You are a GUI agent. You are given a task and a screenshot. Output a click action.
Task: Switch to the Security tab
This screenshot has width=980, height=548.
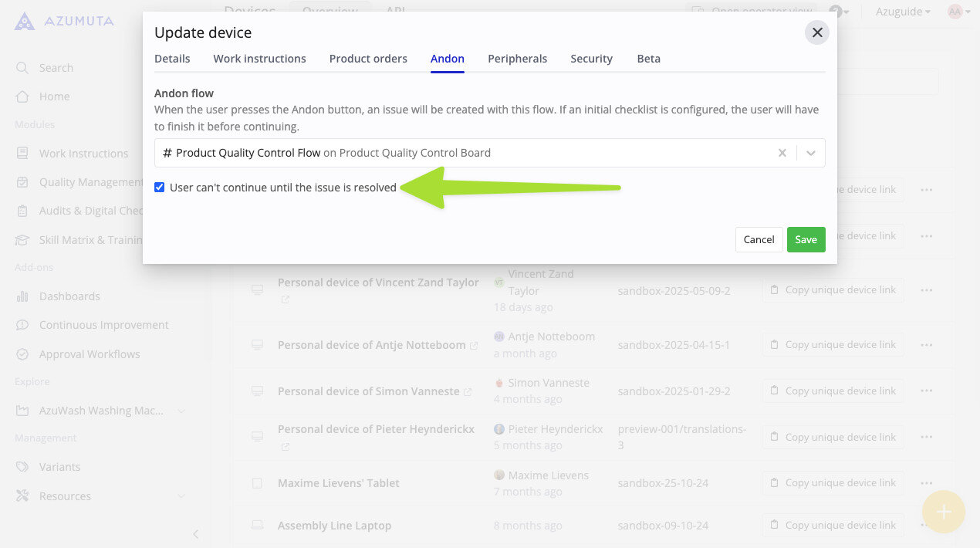(x=591, y=59)
